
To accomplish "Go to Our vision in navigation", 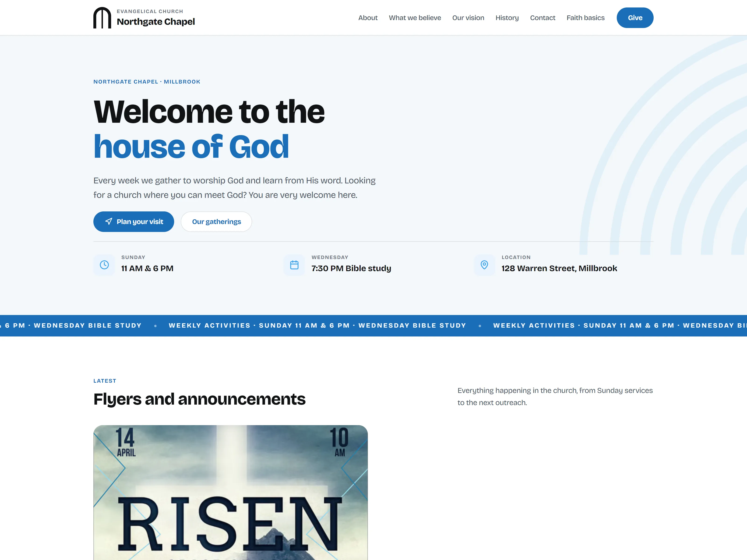I will click(x=468, y=18).
